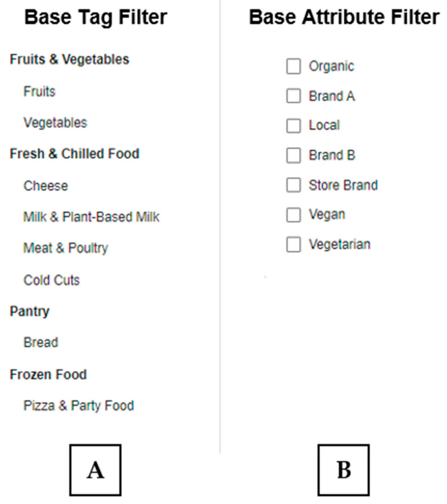This screenshot has height=504, width=447.
Task: Enable the Vegan filter checkbox
Action: tap(293, 215)
